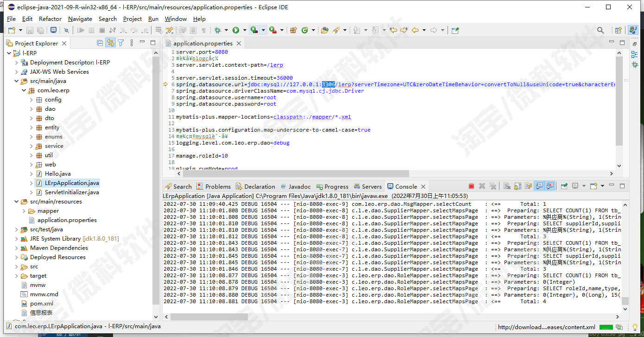Toggle Show Console When Standard Out Changes
Image resolution: width=644 pixels, height=337 pixels.
click(x=539, y=186)
